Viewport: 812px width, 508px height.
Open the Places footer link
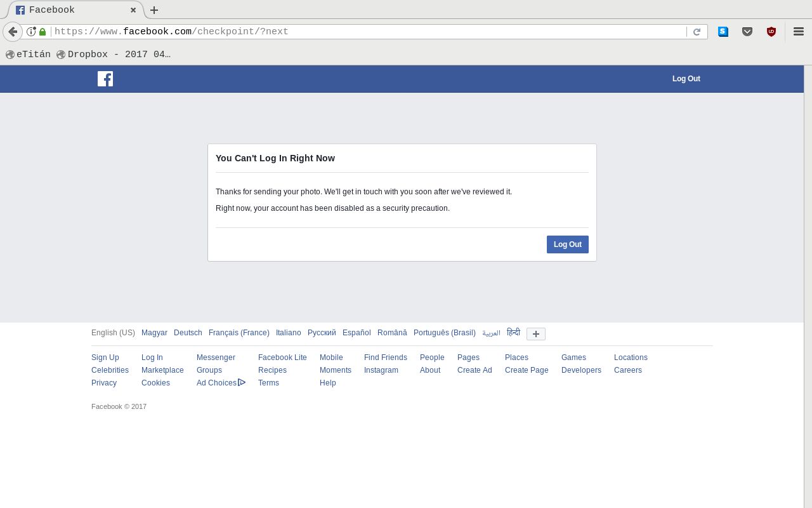(x=516, y=358)
